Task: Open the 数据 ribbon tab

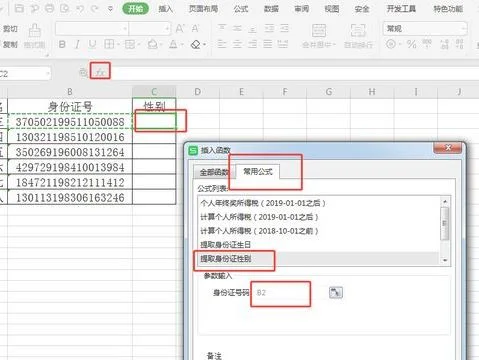Action: click(x=271, y=9)
